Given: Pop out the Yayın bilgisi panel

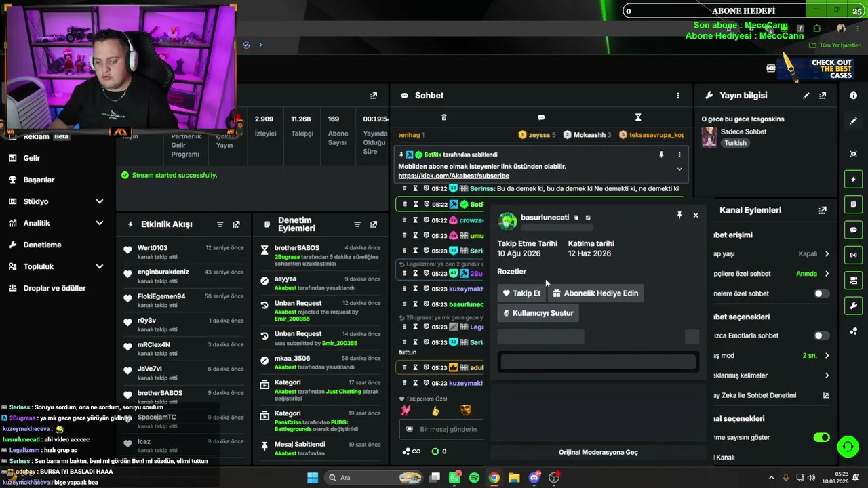Looking at the screenshot, I should [823, 96].
